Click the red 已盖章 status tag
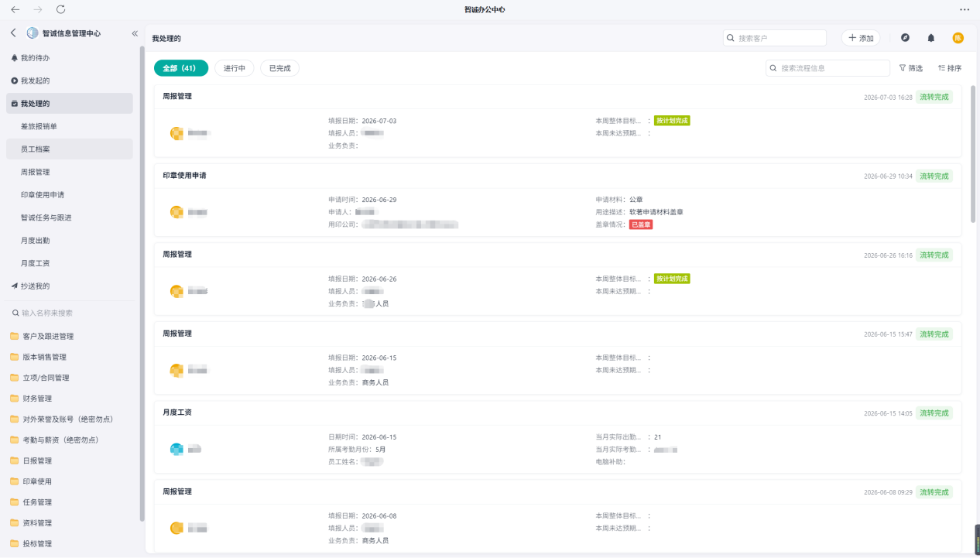The image size is (980, 558). click(641, 224)
